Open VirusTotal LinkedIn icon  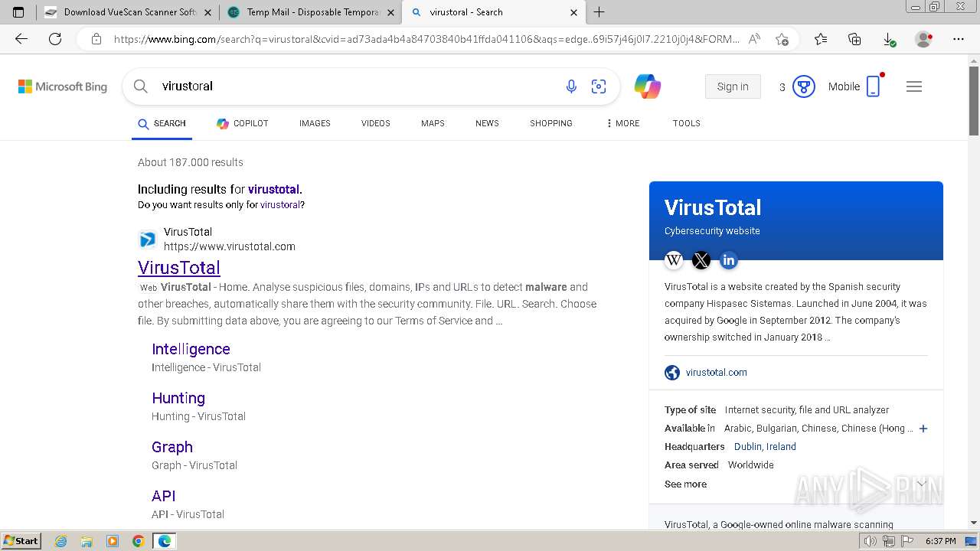[729, 260]
